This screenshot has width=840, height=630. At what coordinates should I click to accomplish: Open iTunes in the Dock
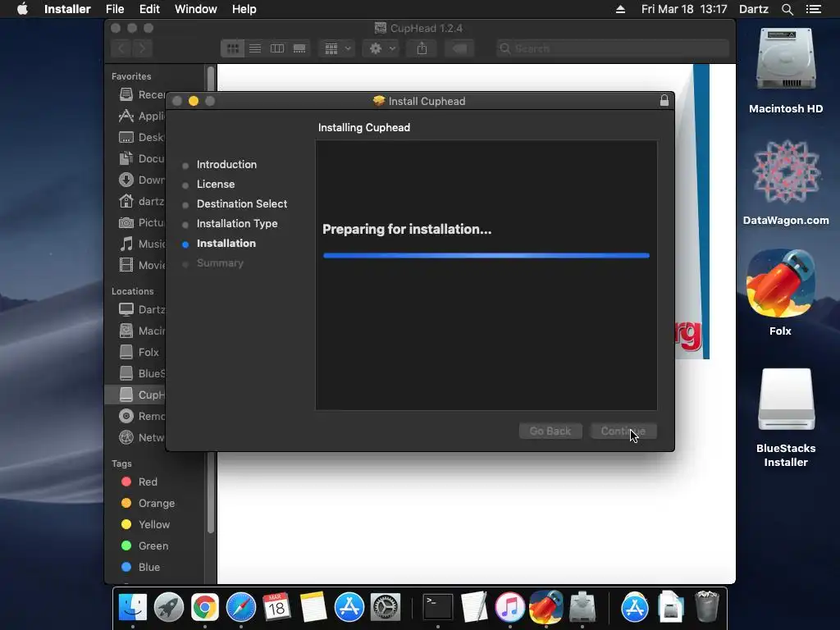(509, 608)
